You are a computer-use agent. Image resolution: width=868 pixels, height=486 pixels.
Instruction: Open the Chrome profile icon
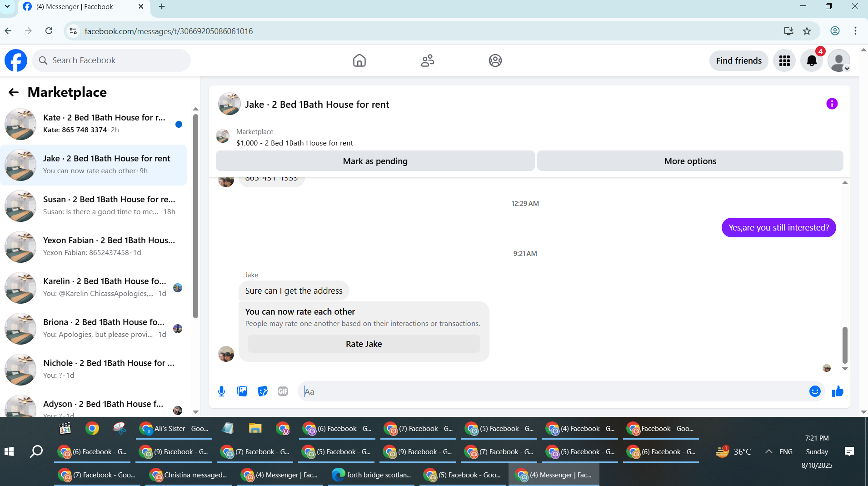835,31
